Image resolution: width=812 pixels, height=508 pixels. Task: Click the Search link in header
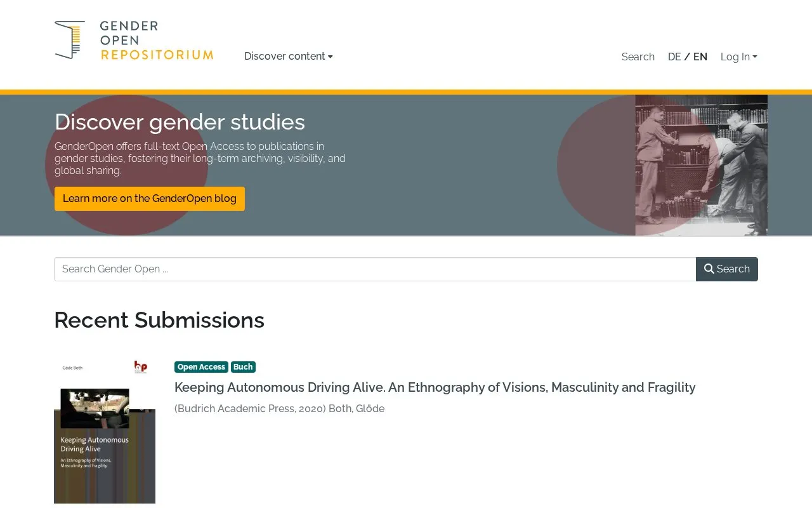pos(638,57)
